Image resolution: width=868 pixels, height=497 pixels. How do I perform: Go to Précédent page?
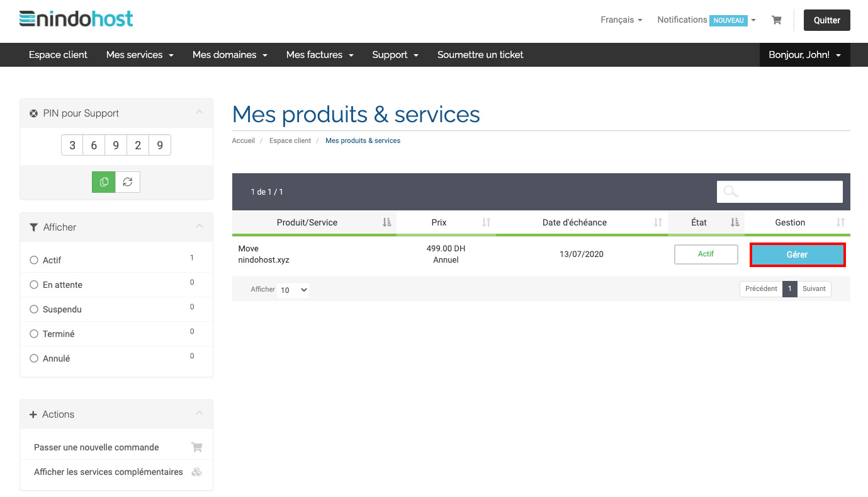[x=761, y=288]
